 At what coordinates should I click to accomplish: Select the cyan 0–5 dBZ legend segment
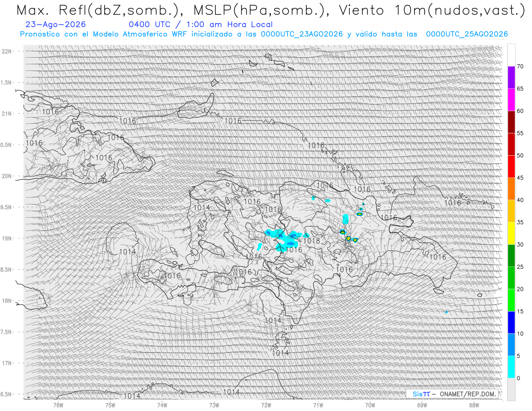point(511,367)
